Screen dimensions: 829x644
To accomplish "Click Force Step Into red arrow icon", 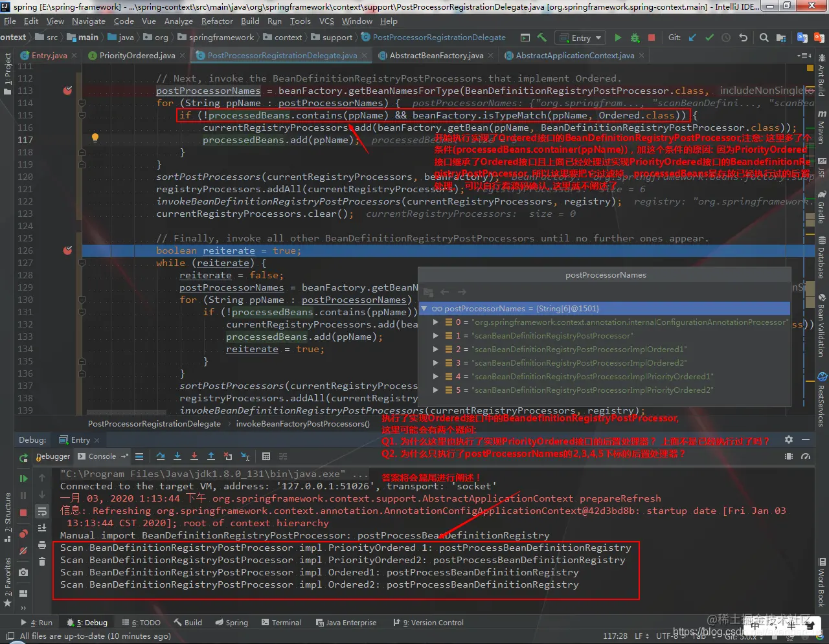I will [194, 456].
